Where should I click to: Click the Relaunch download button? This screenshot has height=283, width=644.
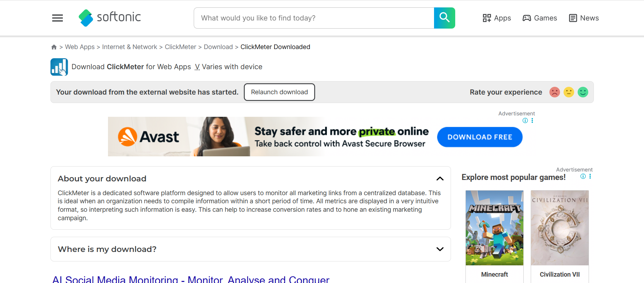[279, 92]
